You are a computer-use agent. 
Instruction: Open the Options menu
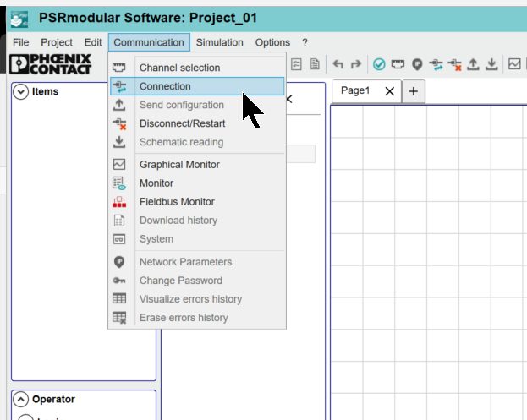pos(272,42)
